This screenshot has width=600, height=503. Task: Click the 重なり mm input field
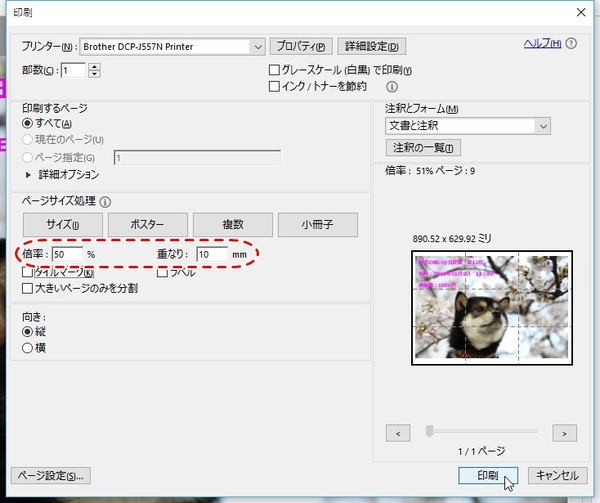212,254
